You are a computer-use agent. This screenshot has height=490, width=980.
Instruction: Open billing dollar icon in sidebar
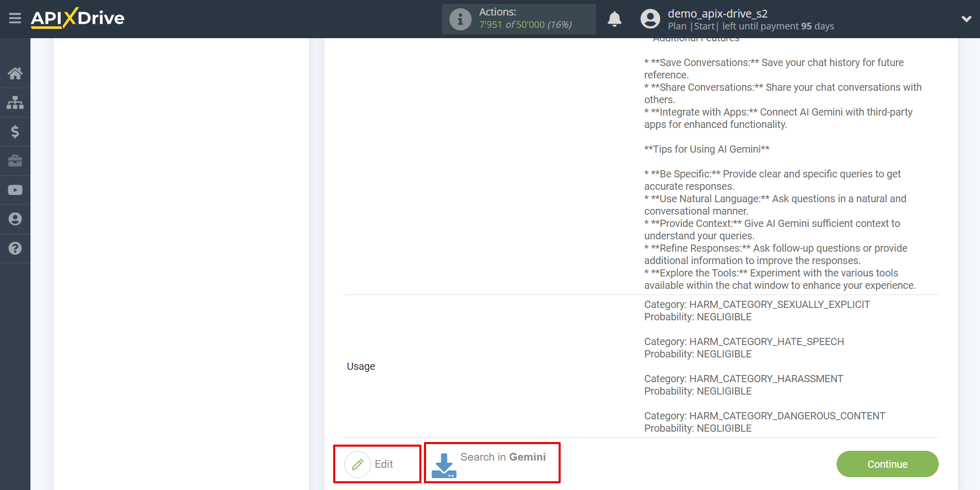tap(15, 132)
